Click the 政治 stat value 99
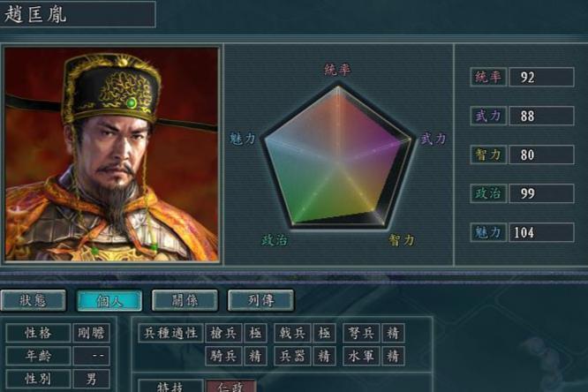Viewport: 588px width, 392px height. [x=541, y=193]
